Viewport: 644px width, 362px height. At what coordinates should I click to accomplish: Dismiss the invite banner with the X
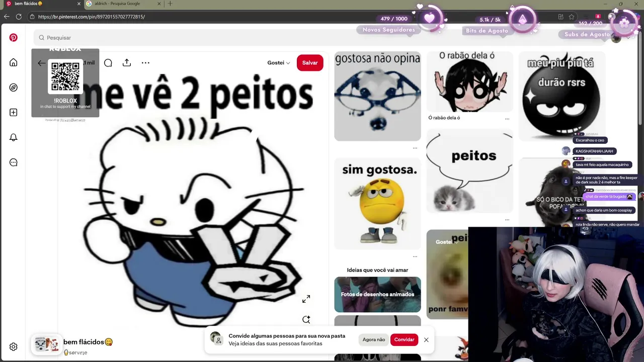(x=426, y=340)
